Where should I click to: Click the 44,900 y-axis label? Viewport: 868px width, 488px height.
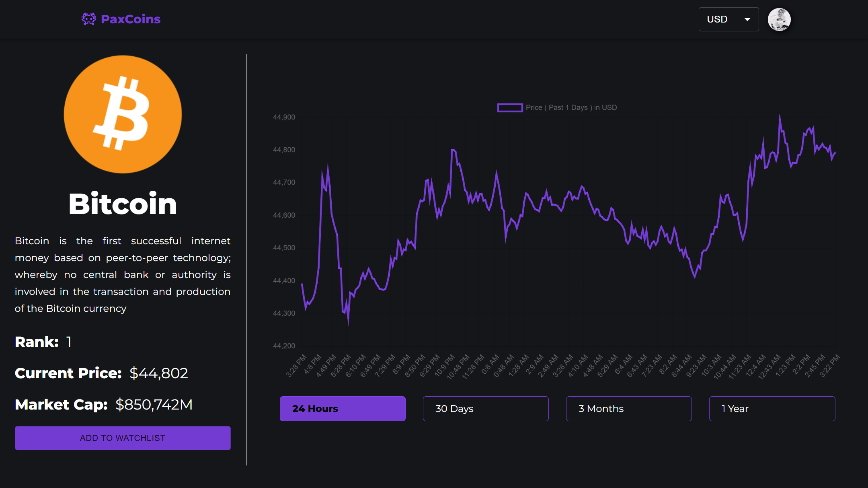click(x=284, y=117)
